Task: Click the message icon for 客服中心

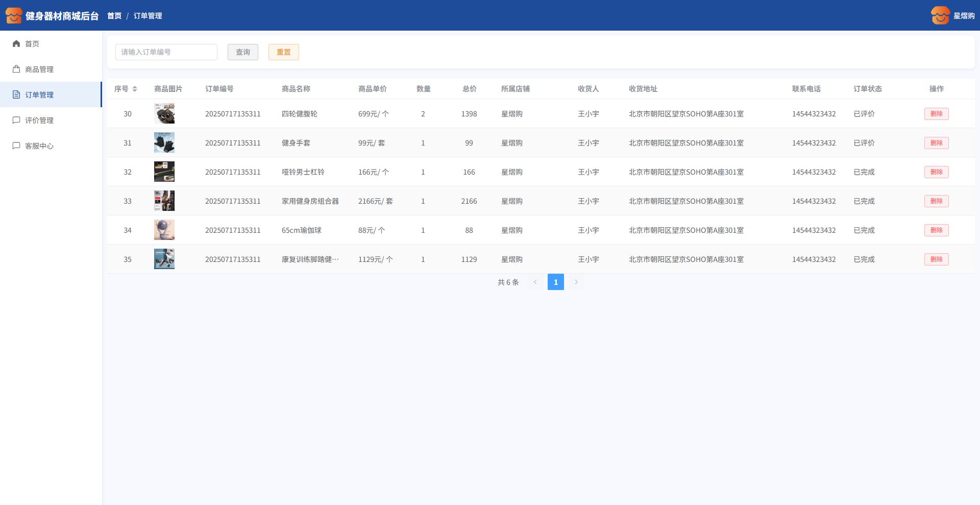Action: (x=16, y=146)
